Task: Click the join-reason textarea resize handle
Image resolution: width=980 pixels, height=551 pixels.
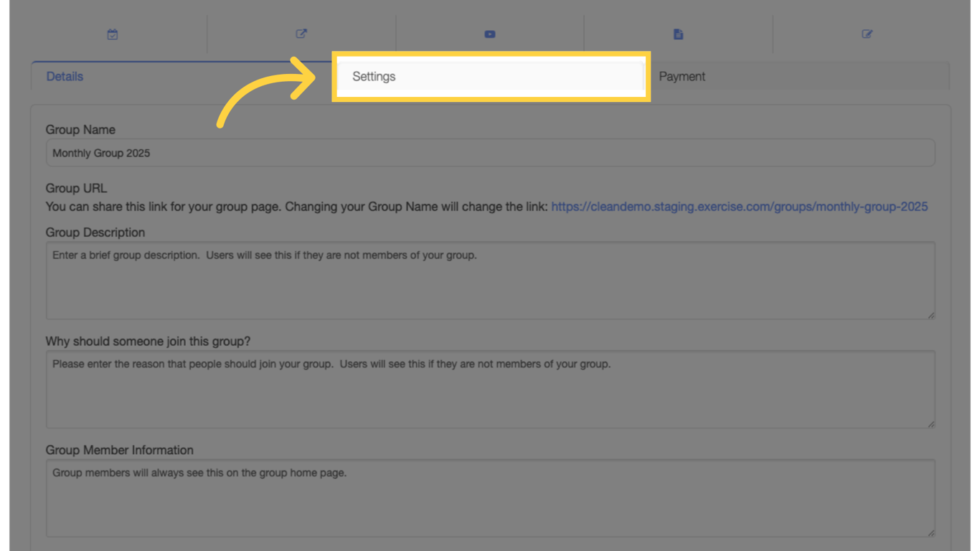Action: click(931, 425)
